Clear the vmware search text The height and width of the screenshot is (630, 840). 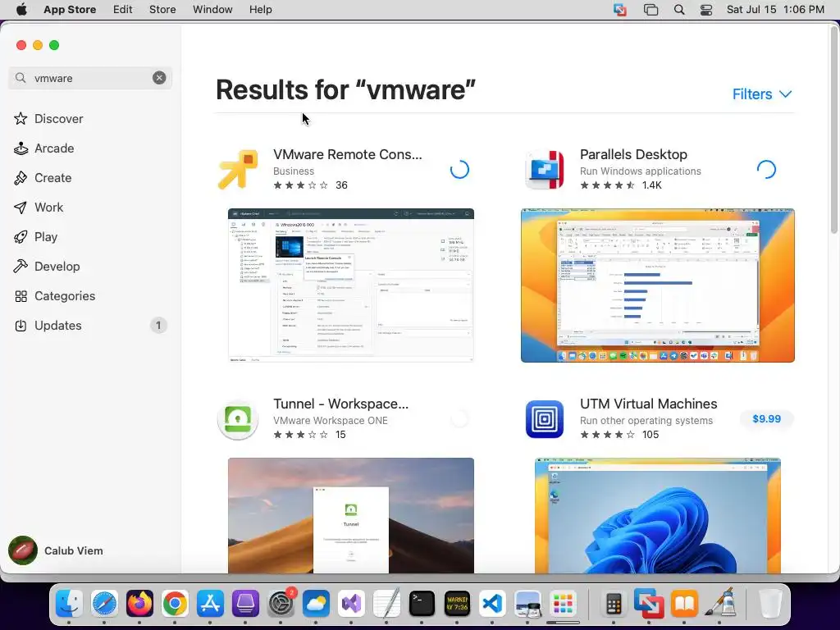(x=159, y=78)
